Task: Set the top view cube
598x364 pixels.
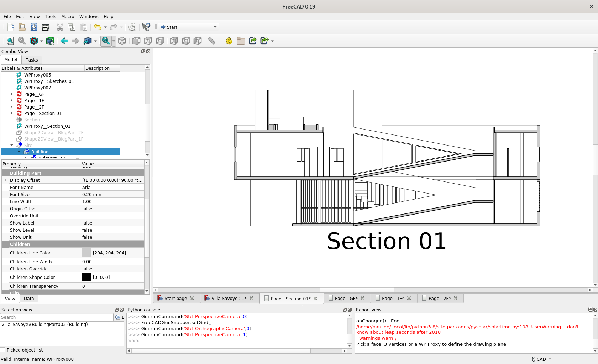Action: tap(148, 41)
